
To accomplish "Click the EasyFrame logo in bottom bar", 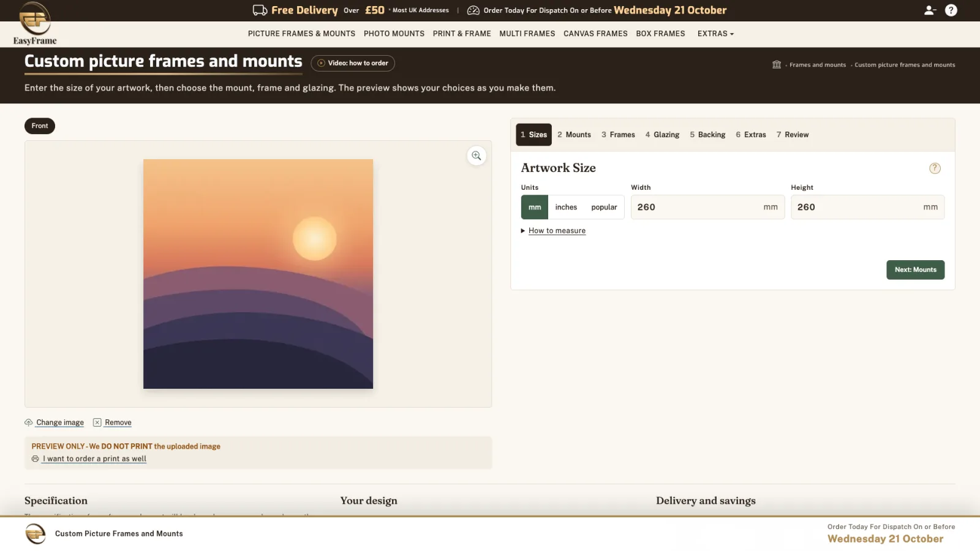I will [36, 534].
